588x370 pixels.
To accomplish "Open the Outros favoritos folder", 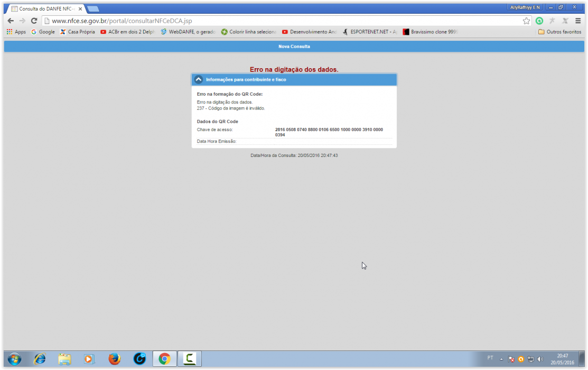I will (x=559, y=32).
